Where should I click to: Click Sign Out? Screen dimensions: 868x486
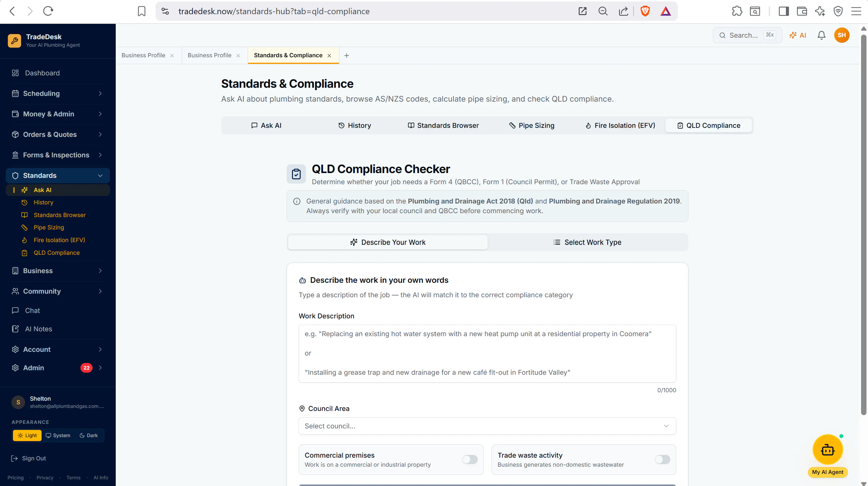click(29, 458)
